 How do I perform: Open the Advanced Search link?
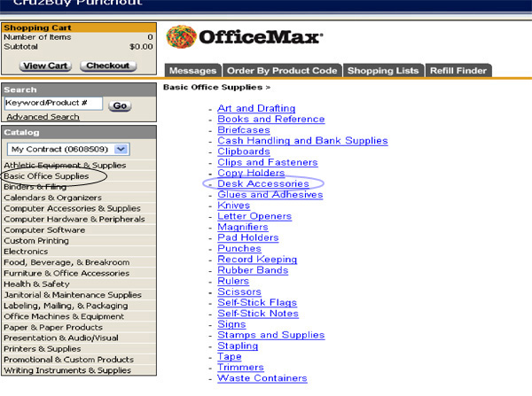(43, 117)
